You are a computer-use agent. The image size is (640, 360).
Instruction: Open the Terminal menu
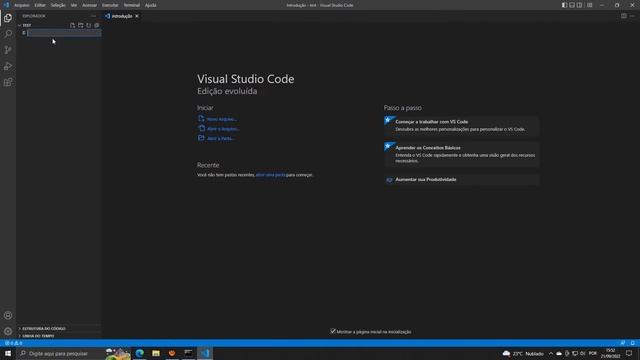132,5
